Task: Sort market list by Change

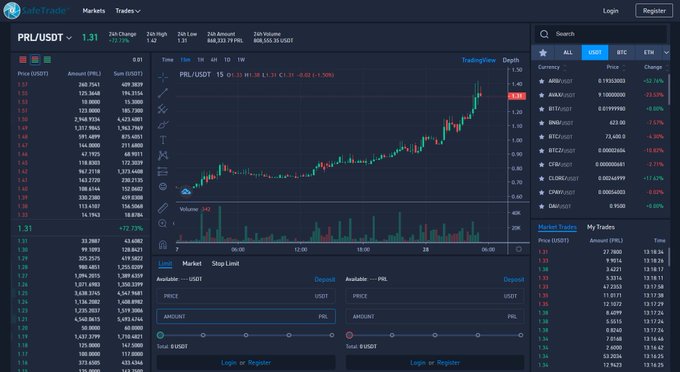Action: [655, 67]
